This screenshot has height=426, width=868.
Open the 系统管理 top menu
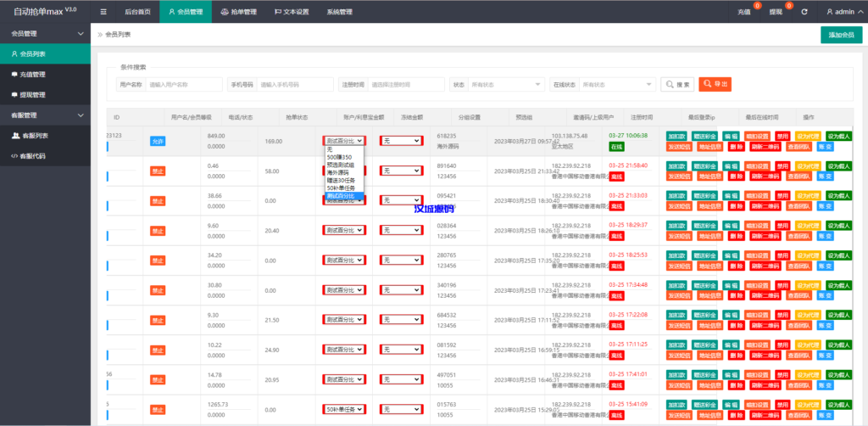pos(339,12)
